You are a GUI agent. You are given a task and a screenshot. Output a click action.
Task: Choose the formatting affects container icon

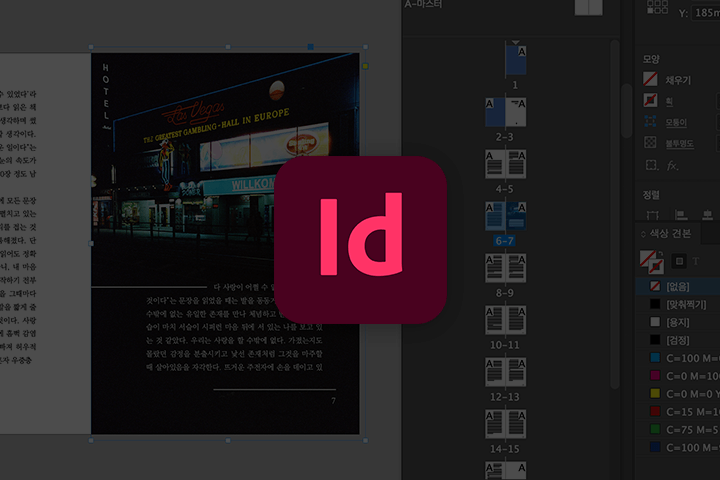pyautogui.click(x=679, y=261)
